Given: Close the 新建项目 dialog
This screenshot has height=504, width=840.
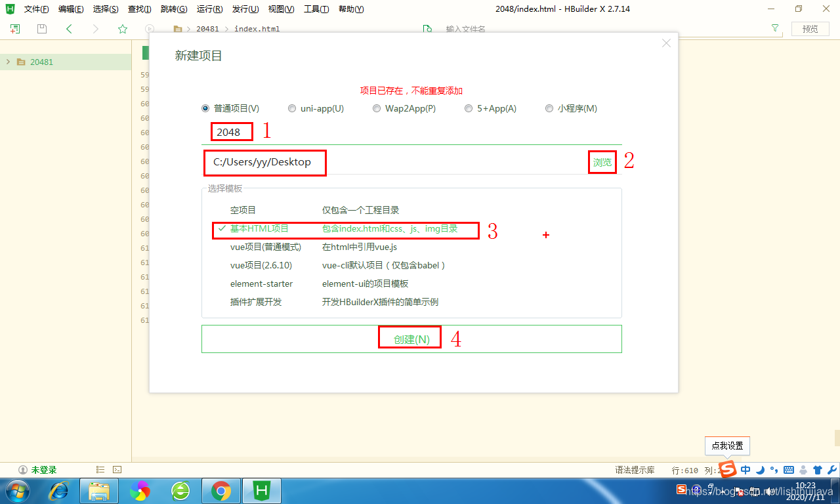Looking at the screenshot, I should 666,43.
